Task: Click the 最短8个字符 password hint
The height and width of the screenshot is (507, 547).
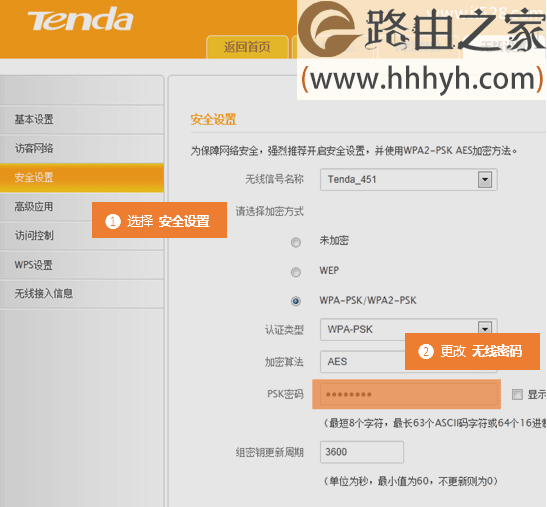Action: tap(434, 423)
